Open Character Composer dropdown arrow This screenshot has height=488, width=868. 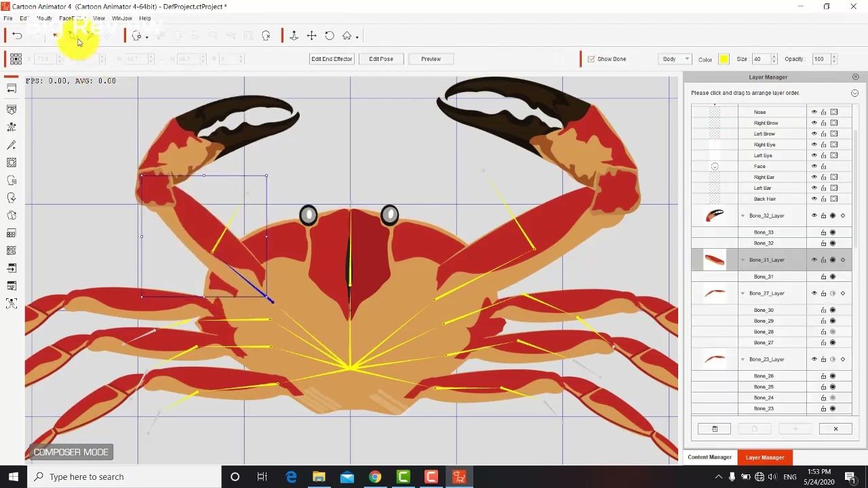pyautogui.click(x=146, y=37)
